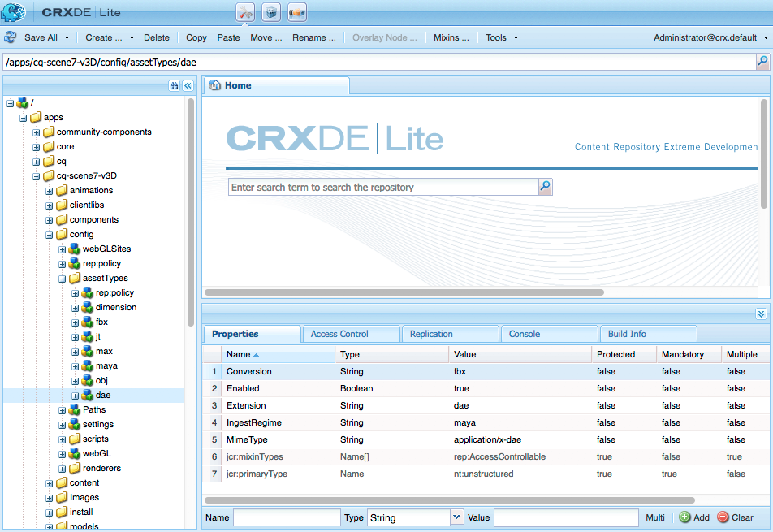This screenshot has width=773, height=532.
Task: Click the properties grid horizontal scrollbar
Action: [450, 500]
